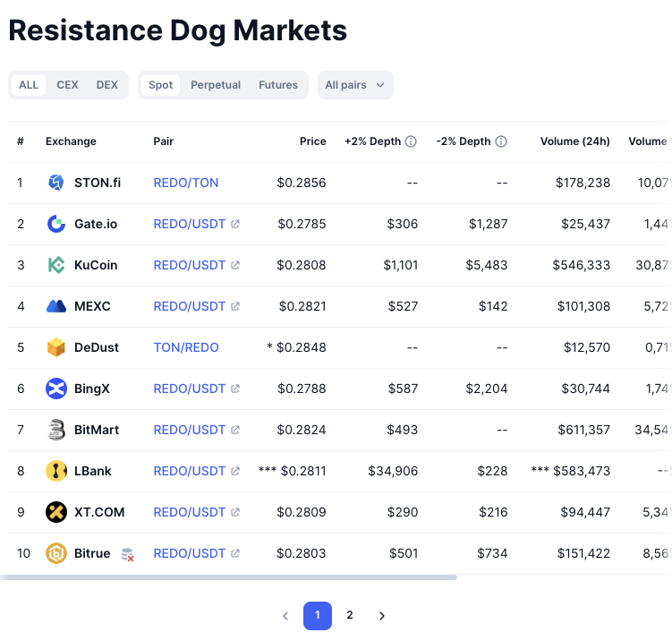
Task: Go to the previous page arrow
Action: [285, 616]
